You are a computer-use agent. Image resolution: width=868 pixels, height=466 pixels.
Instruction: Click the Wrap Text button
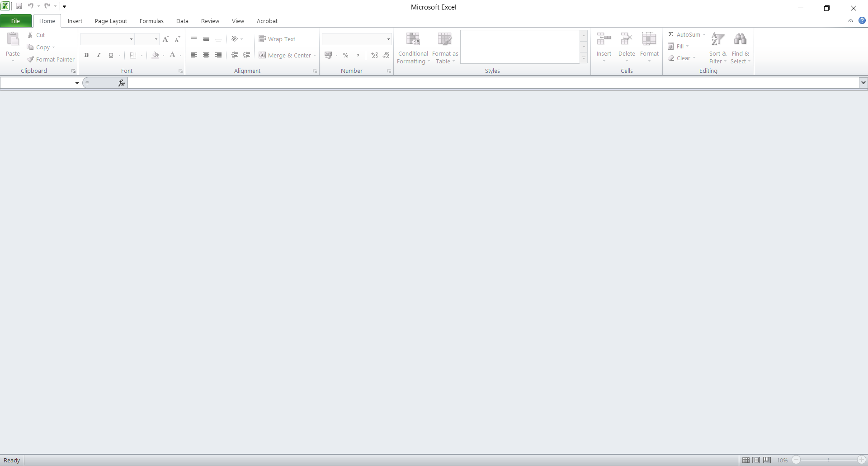pos(277,39)
